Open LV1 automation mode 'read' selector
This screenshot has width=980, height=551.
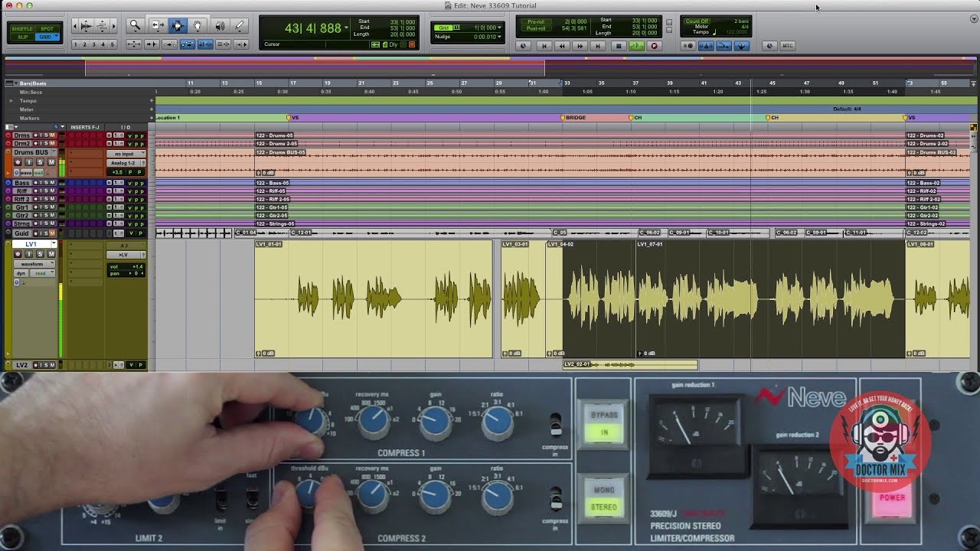pos(42,273)
